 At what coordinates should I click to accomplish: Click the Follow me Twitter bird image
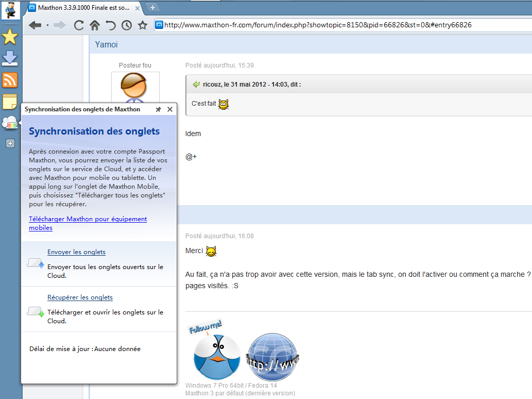(x=214, y=350)
